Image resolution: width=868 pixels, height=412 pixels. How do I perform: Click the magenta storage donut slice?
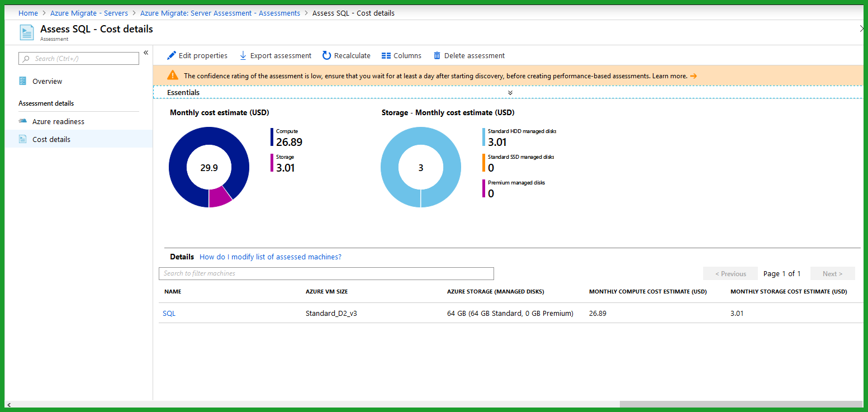[x=219, y=196]
